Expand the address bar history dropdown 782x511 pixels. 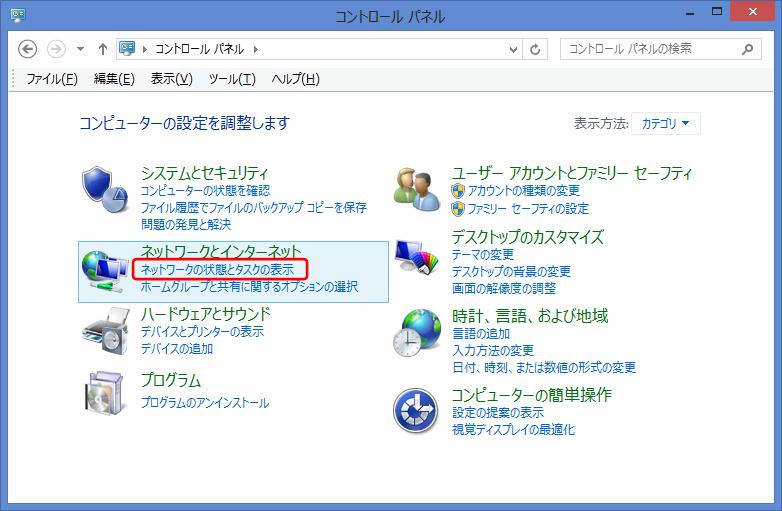point(513,49)
